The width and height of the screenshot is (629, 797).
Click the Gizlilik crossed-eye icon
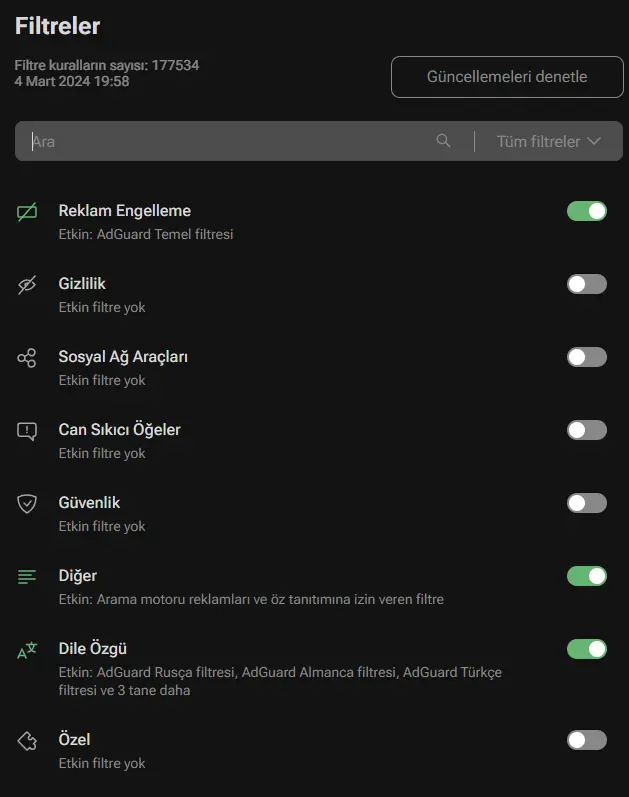27,285
